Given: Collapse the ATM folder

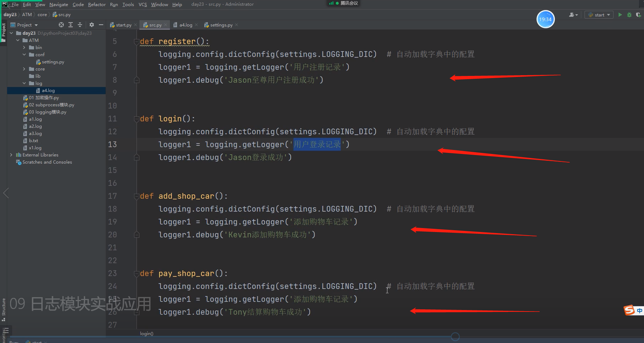Looking at the screenshot, I should click(x=18, y=40).
